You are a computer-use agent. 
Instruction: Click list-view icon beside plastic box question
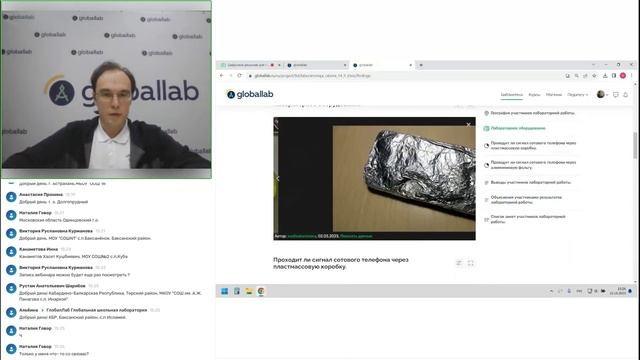[459, 263]
